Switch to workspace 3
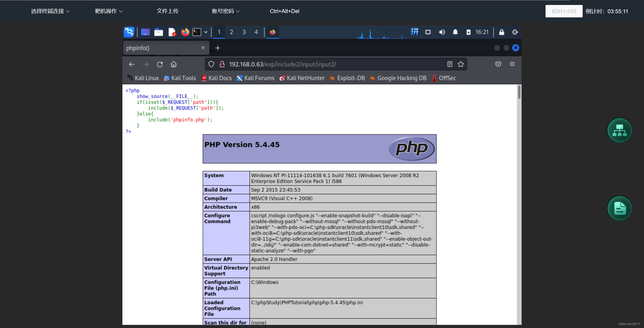 pyautogui.click(x=244, y=32)
